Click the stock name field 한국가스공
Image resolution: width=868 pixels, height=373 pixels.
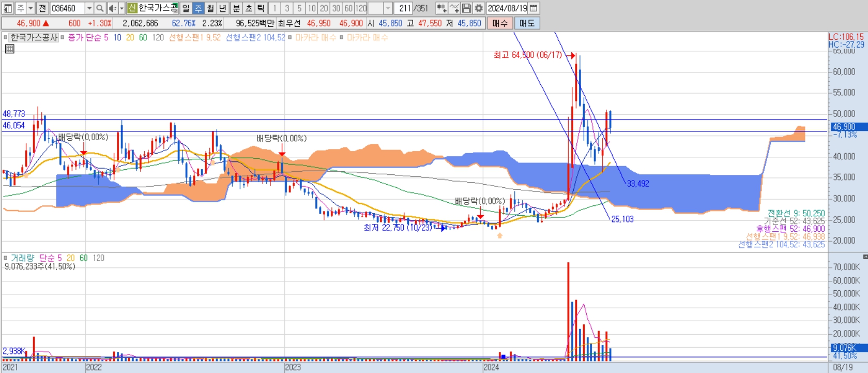tap(158, 8)
